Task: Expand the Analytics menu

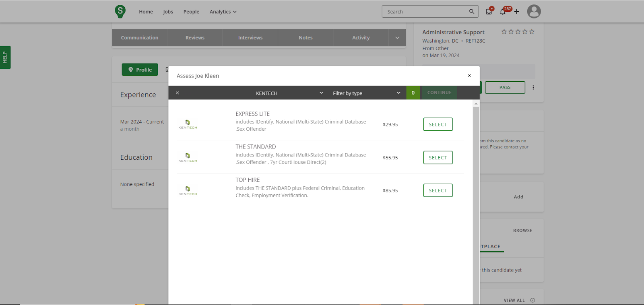Action: pos(223,12)
